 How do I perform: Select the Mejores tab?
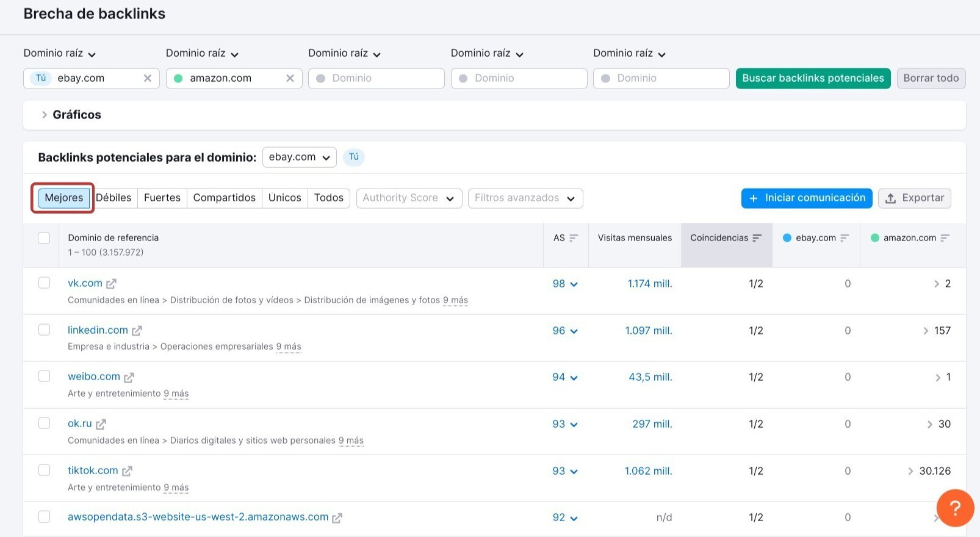point(63,198)
